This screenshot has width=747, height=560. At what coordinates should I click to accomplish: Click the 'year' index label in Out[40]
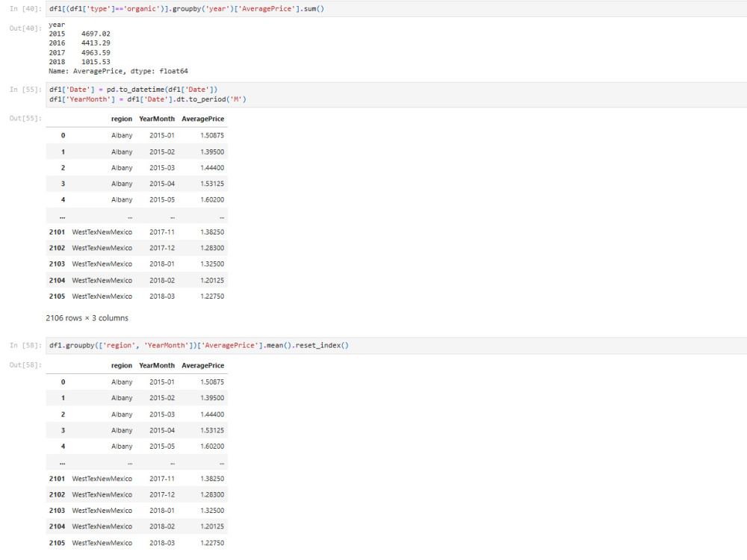point(57,25)
